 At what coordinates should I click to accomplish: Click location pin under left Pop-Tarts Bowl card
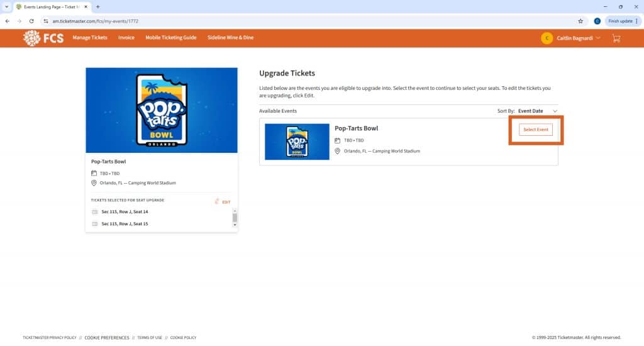94,183
